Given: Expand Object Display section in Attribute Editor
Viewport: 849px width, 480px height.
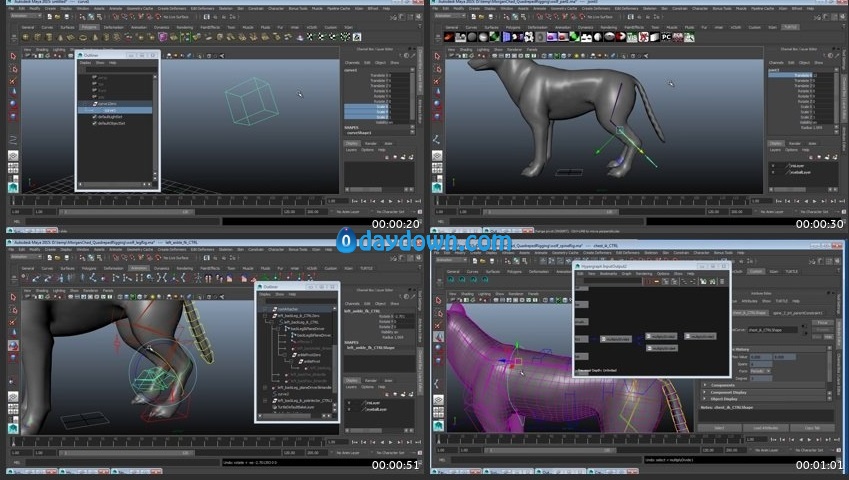Looking at the screenshot, I should click(706, 399).
